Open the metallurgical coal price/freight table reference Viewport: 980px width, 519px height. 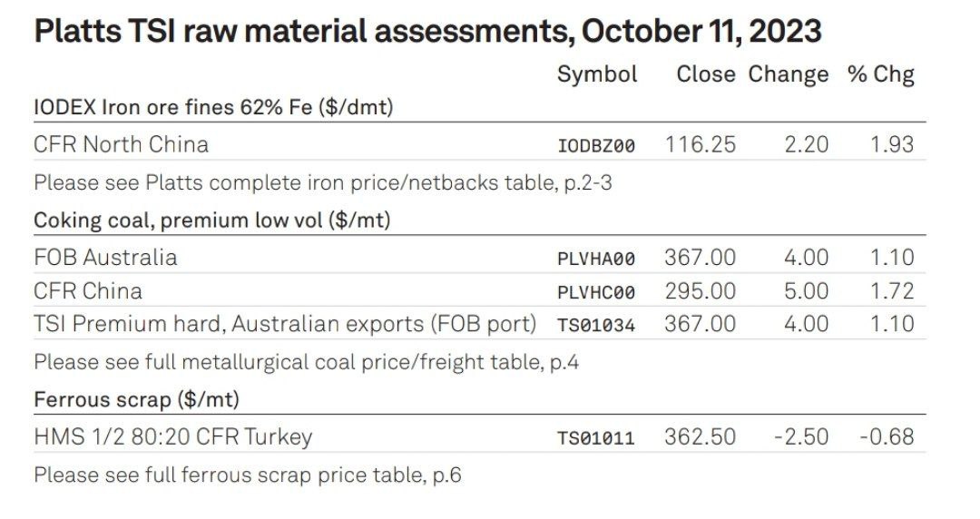click(x=307, y=362)
